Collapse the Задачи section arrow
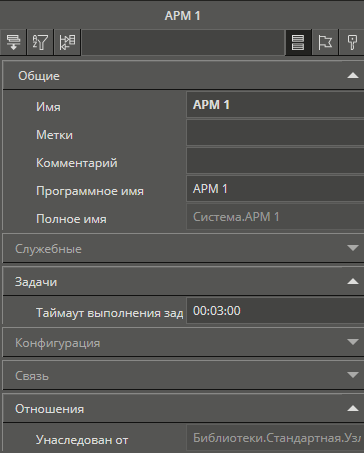This screenshot has height=453, width=364. (353, 282)
